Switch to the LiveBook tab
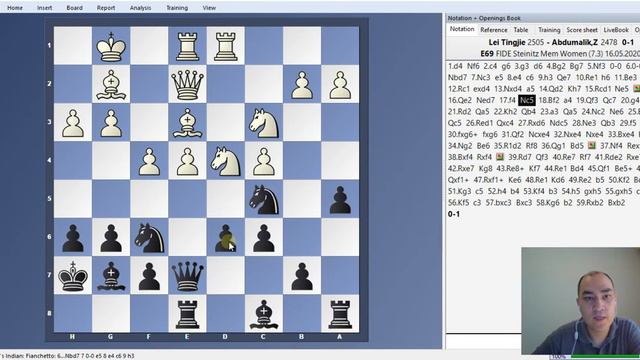The height and width of the screenshot is (360, 640). (x=616, y=30)
